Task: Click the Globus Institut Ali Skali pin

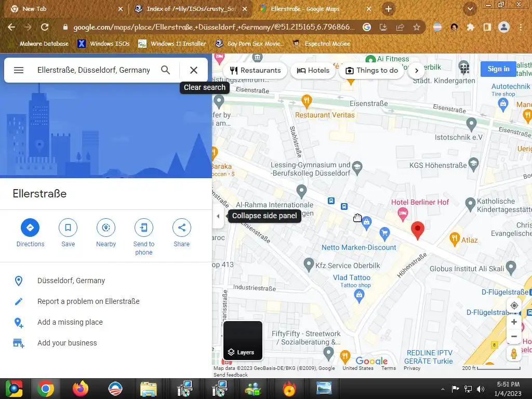Action: tap(511, 268)
